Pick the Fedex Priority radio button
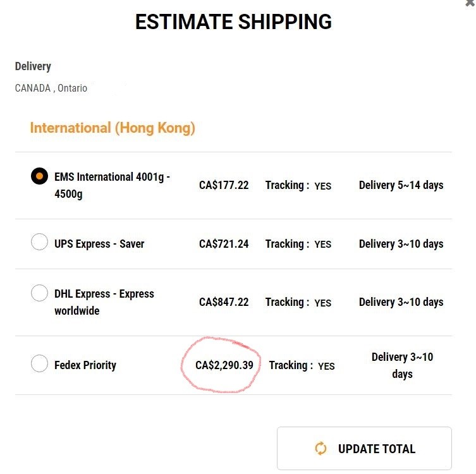This screenshot has height=474, width=476. click(39, 363)
